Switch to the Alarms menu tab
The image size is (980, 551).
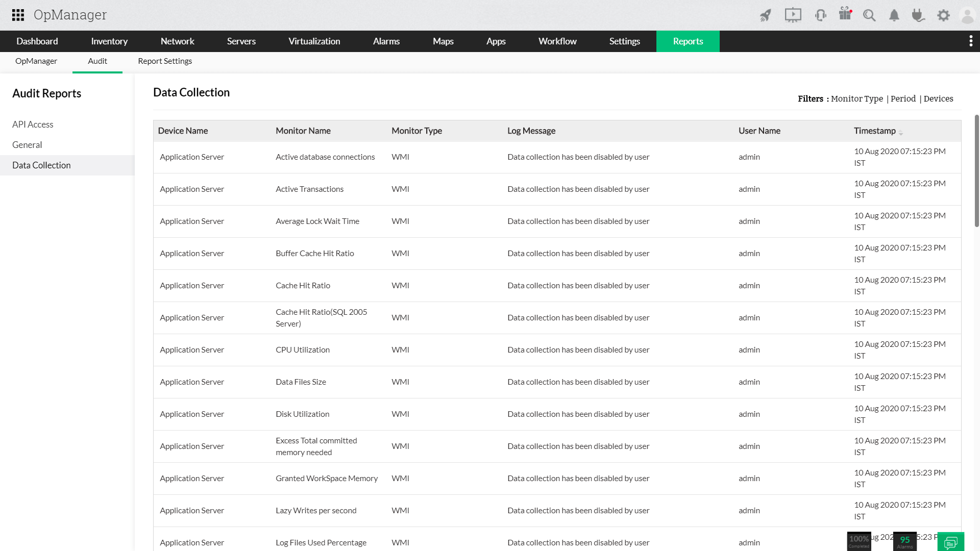click(x=386, y=41)
